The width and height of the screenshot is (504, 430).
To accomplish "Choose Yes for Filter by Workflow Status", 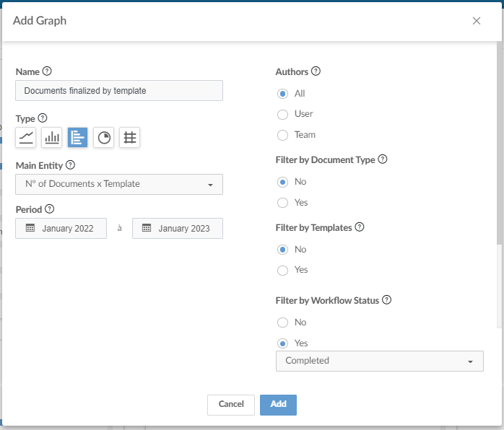I will click(x=282, y=343).
